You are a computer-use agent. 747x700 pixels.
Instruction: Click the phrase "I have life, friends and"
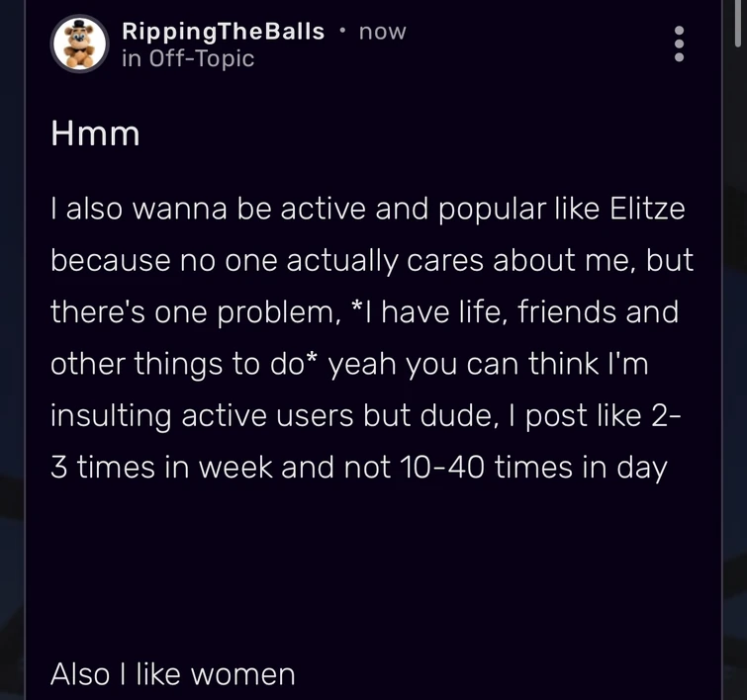pyautogui.click(x=515, y=311)
